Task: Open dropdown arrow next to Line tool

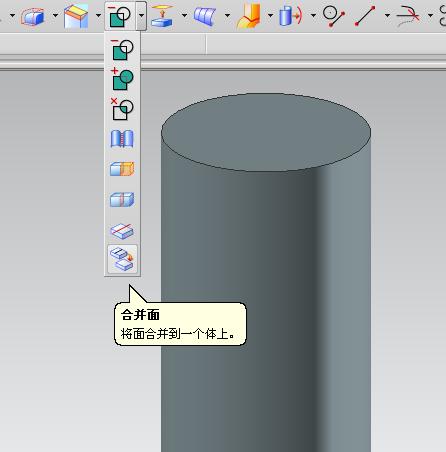Action: [387, 15]
